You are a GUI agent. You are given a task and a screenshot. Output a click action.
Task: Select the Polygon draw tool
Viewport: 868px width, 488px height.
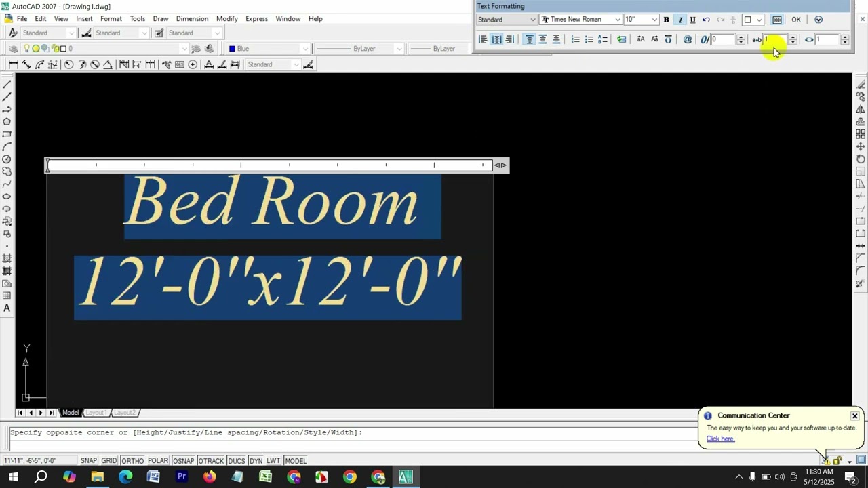7,122
